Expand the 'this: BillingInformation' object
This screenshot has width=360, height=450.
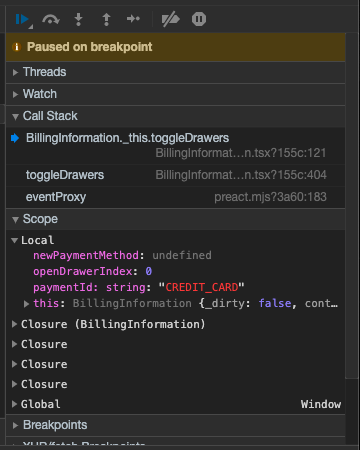pos(26,304)
